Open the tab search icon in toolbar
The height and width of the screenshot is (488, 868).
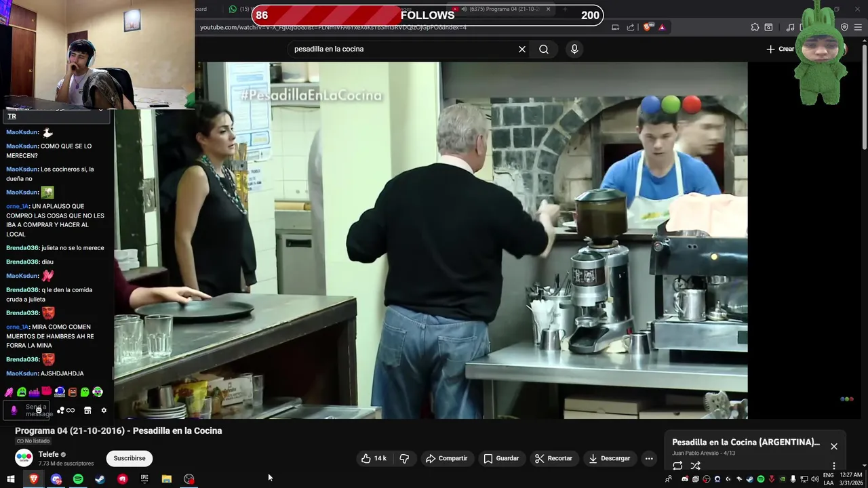(x=768, y=27)
